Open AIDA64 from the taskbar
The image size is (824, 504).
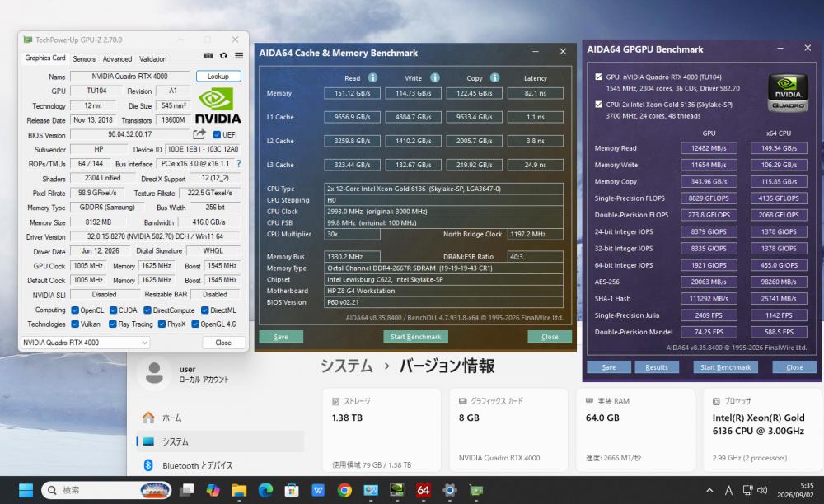pos(423,490)
